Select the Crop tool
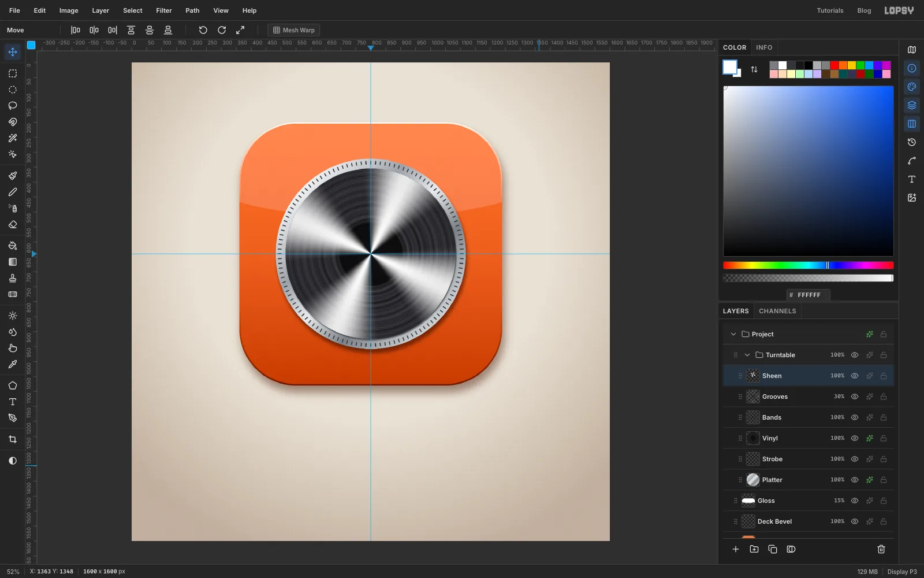Viewport: 924px width, 578px height. pos(13,439)
